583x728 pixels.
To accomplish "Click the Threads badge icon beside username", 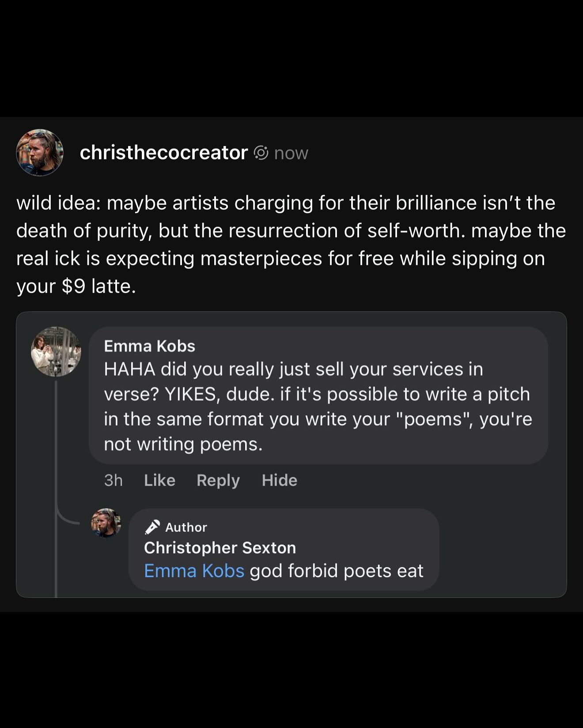I will (261, 153).
